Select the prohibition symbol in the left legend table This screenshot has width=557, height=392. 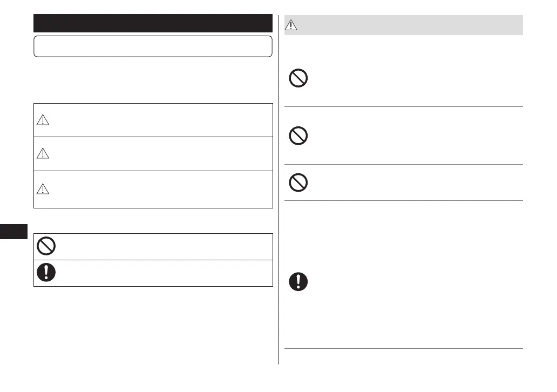[x=46, y=246]
